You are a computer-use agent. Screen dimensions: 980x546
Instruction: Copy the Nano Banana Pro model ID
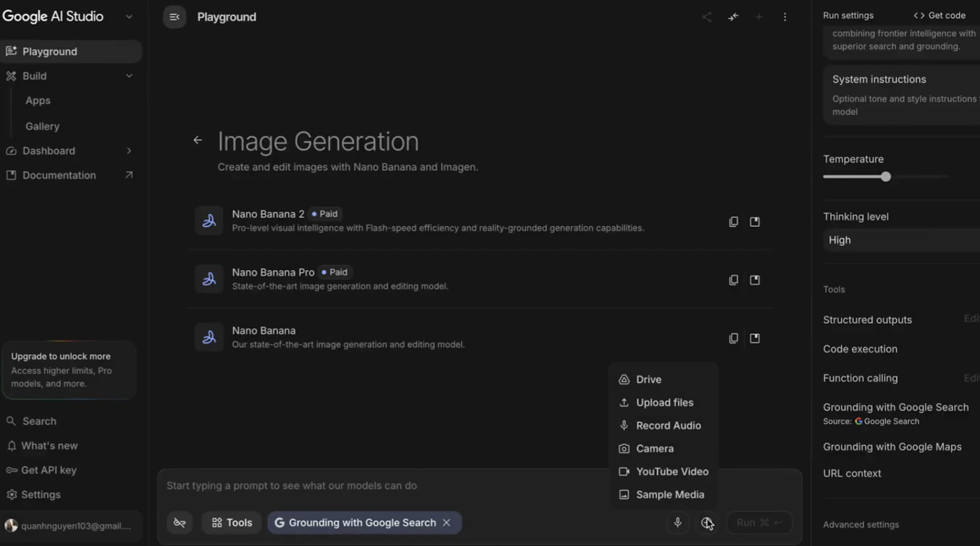pyautogui.click(x=733, y=280)
